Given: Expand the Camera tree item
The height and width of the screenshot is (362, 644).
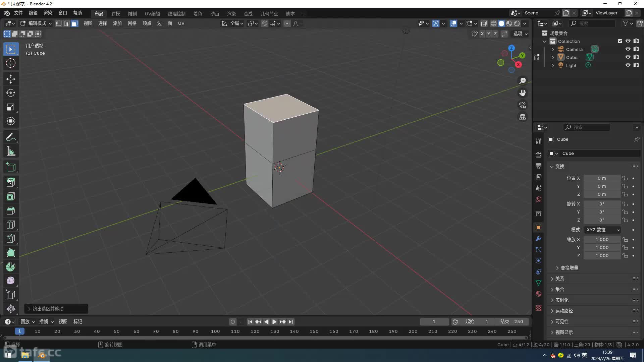Looking at the screenshot, I should pyautogui.click(x=553, y=49).
